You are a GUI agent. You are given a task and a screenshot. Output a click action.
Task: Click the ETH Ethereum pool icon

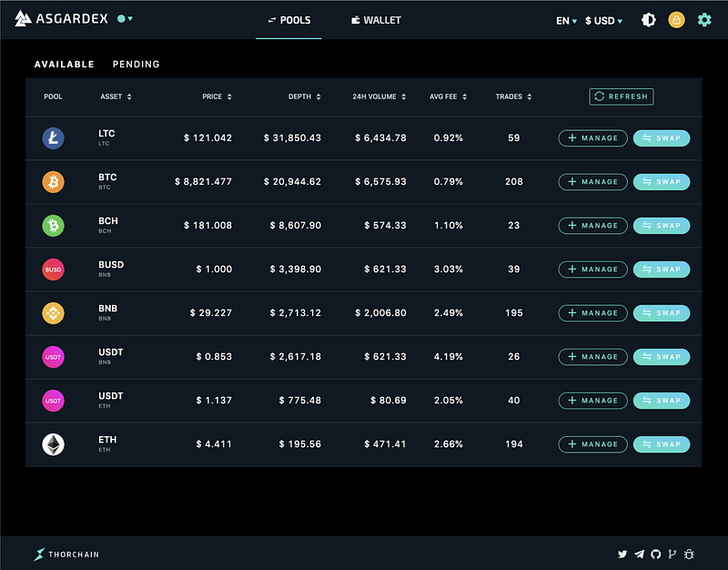[x=53, y=444]
